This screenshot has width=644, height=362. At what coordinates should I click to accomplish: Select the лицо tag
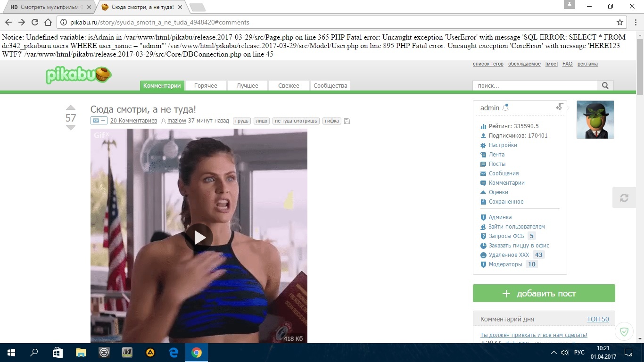(261, 121)
